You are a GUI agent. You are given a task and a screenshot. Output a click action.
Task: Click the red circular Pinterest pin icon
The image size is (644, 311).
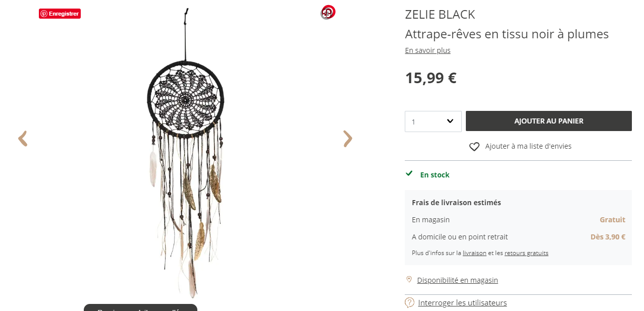point(328,12)
